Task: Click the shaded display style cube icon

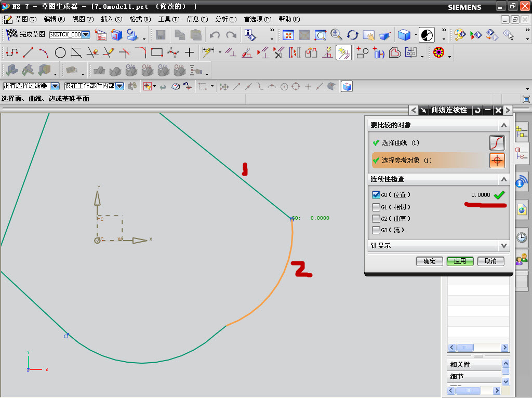Action: [404, 35]
